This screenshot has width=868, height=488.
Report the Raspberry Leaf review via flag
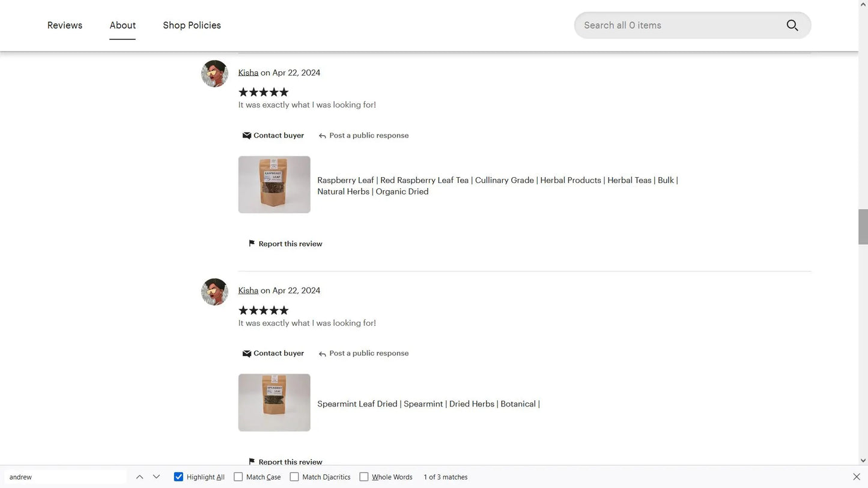tap(285, 244)
